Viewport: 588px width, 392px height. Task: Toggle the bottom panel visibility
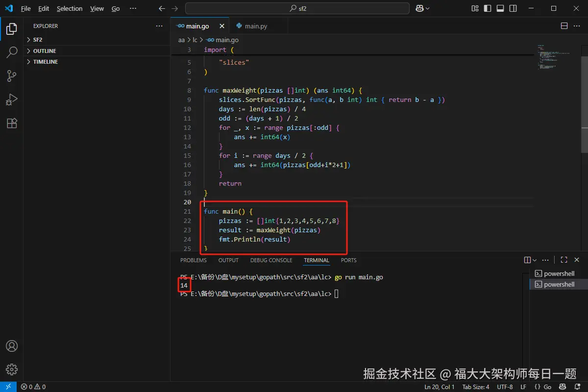click(x=500, y=8)
